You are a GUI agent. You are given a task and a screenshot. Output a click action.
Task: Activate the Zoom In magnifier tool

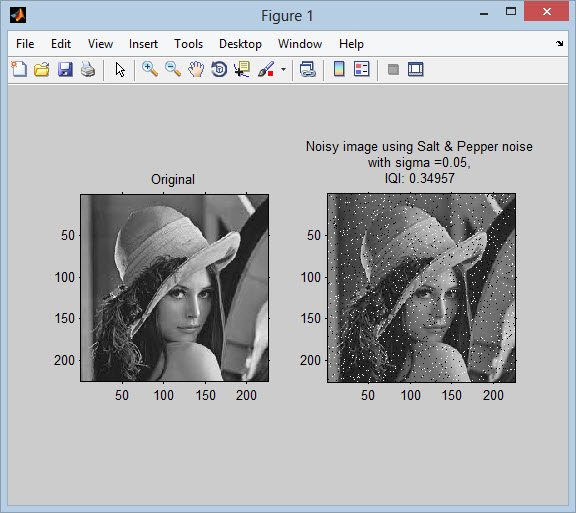coord(150,69)
